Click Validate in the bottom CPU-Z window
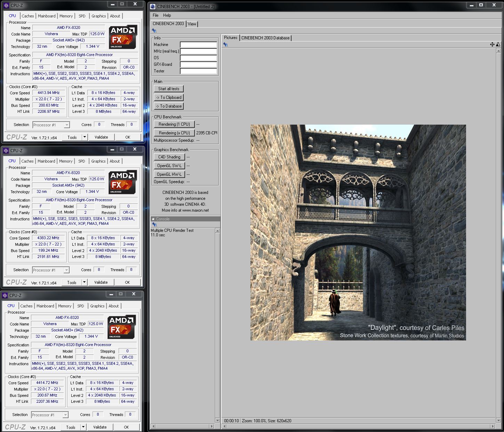 [100, 427]
